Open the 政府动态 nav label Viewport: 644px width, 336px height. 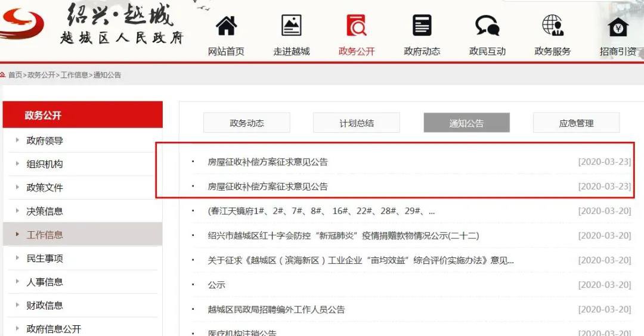click(x=422, y=51)
